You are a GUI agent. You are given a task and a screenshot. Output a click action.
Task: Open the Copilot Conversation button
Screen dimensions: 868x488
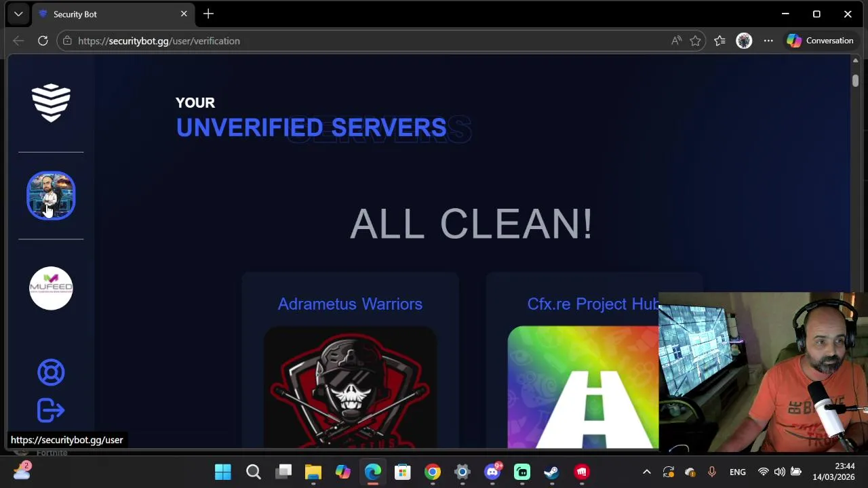820,41
